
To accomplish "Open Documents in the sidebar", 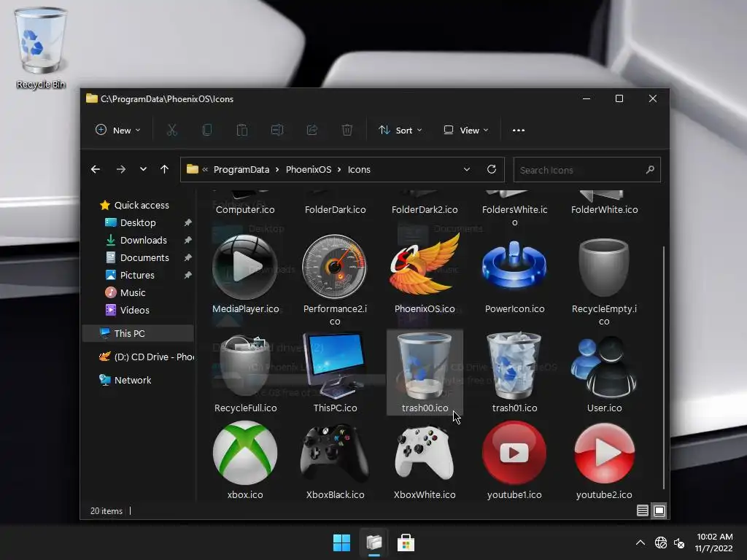I will click(144, 257).
